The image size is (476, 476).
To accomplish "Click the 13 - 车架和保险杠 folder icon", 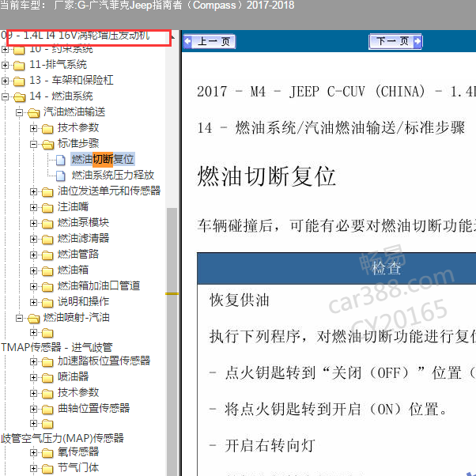I will [19, 81].
